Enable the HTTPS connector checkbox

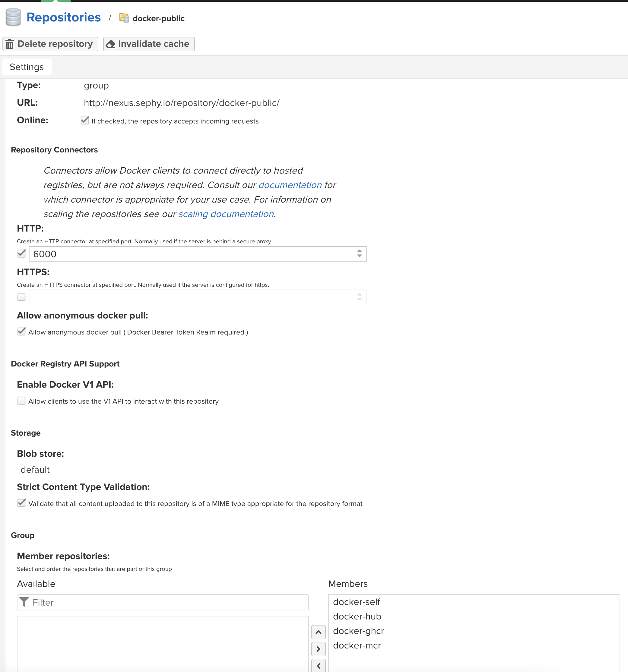(x=22, y=297)
